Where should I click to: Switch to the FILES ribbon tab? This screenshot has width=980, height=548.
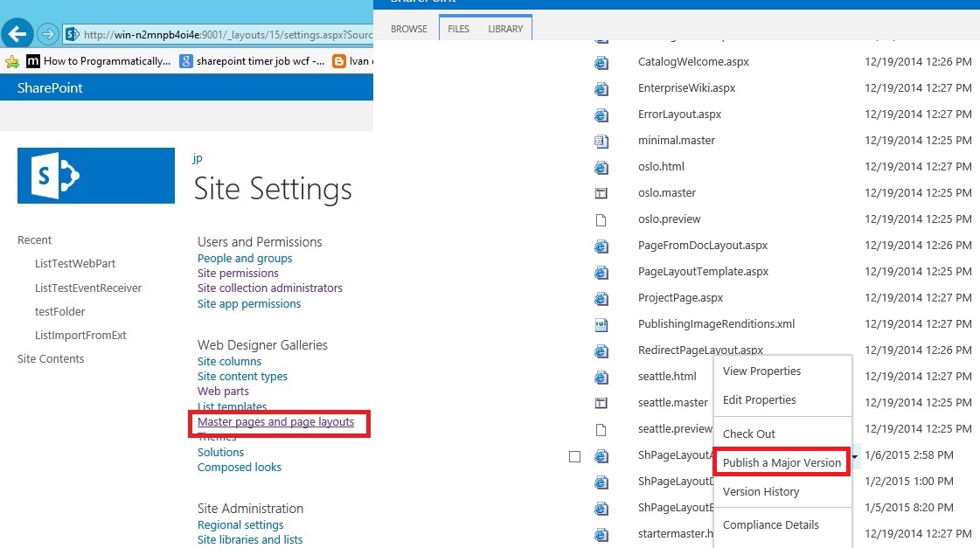pos(459,30)
